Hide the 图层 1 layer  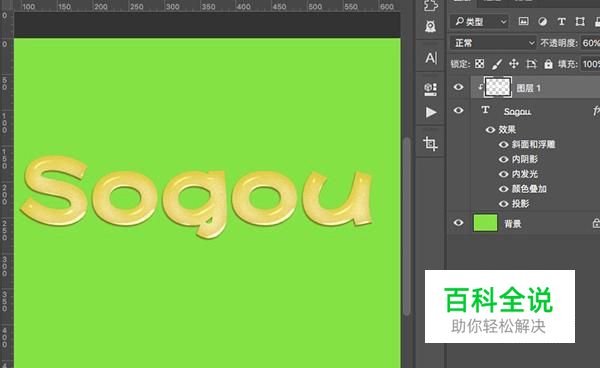(x=458, y=87)
